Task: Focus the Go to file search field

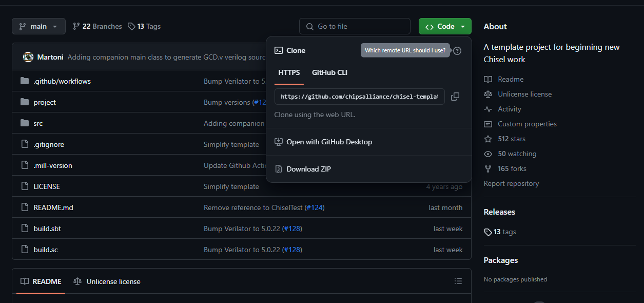Action: tap(355, 26)
